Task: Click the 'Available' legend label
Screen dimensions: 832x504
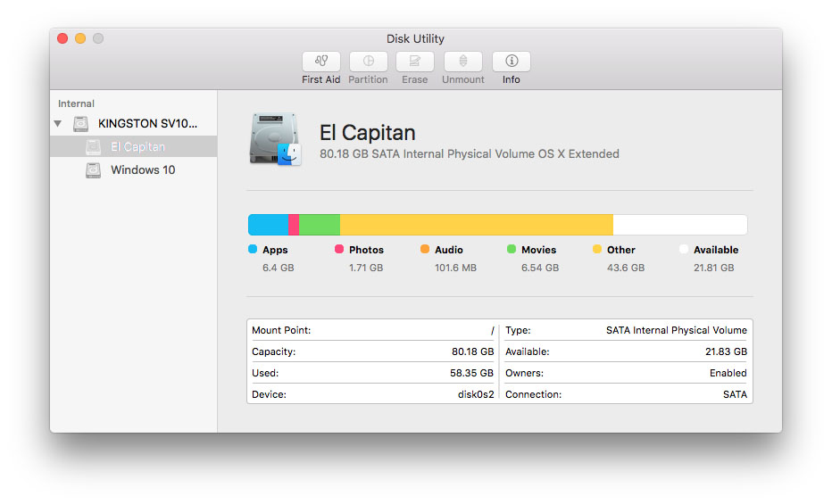Action: (716, 250)
